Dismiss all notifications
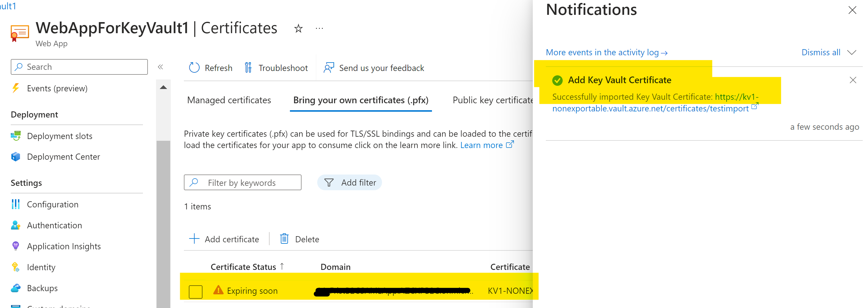The image size is (868, 308). (821, 52)
